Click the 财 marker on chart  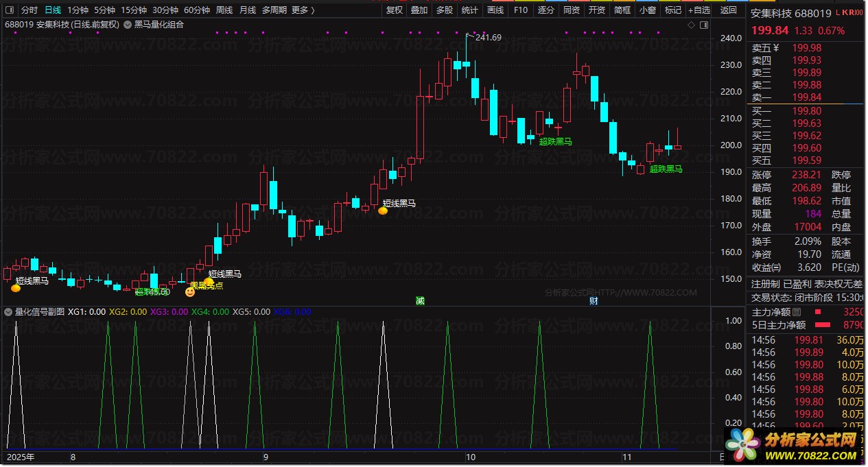[594, 300]
